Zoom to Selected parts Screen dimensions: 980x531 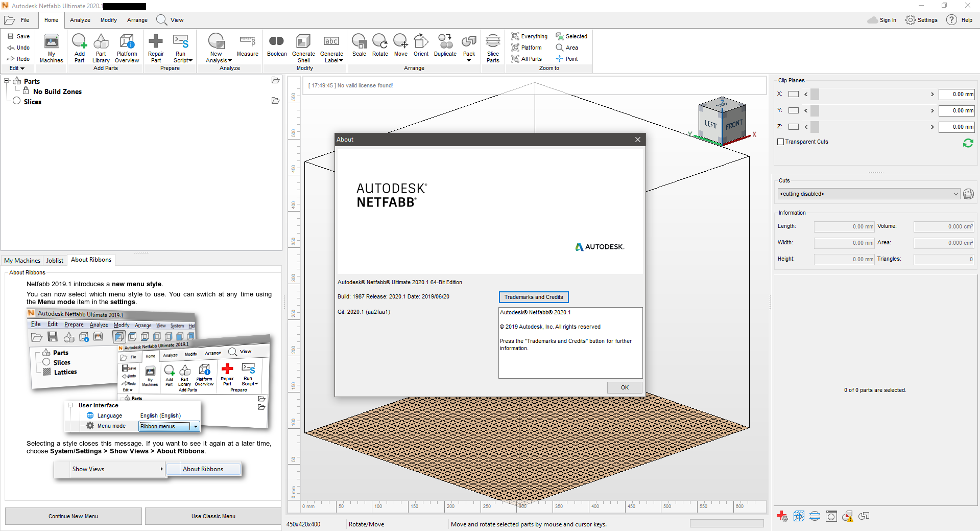pos(571,36)
